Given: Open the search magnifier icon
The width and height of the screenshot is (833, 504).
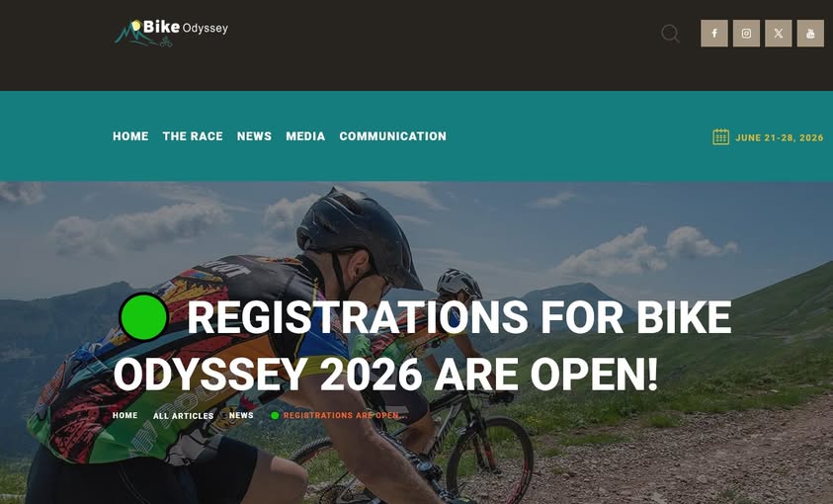Looking at the screenshot, I should point(670,34).
